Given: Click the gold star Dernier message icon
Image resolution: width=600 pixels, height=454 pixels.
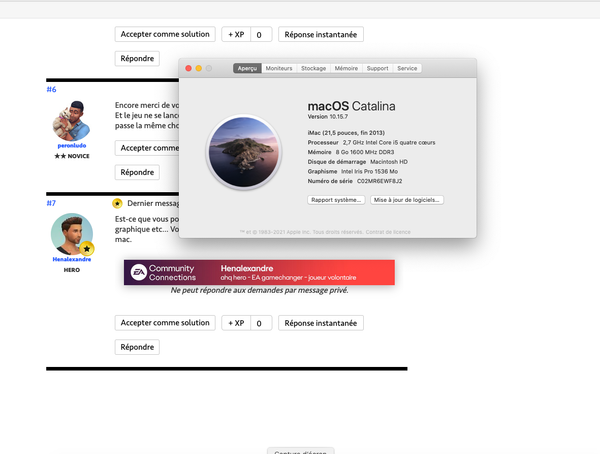Looking at the screenshot, I should (x=117, y=203).
